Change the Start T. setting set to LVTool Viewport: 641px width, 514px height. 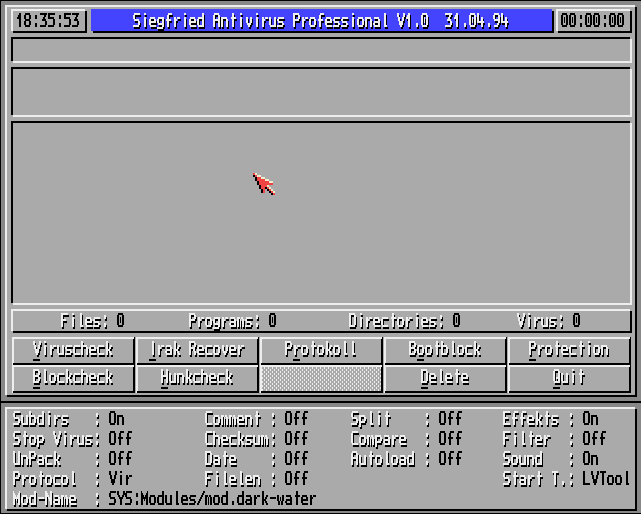pos(566,479)
